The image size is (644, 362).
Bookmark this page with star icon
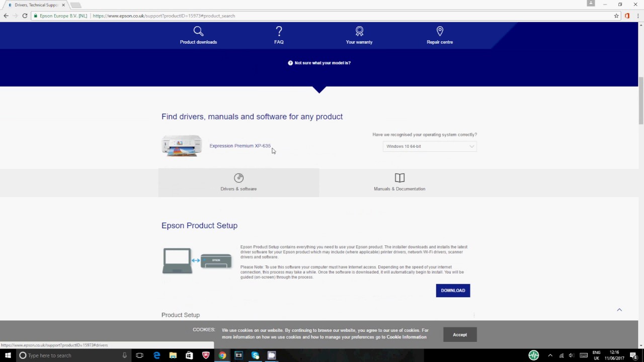click(616, 16)
